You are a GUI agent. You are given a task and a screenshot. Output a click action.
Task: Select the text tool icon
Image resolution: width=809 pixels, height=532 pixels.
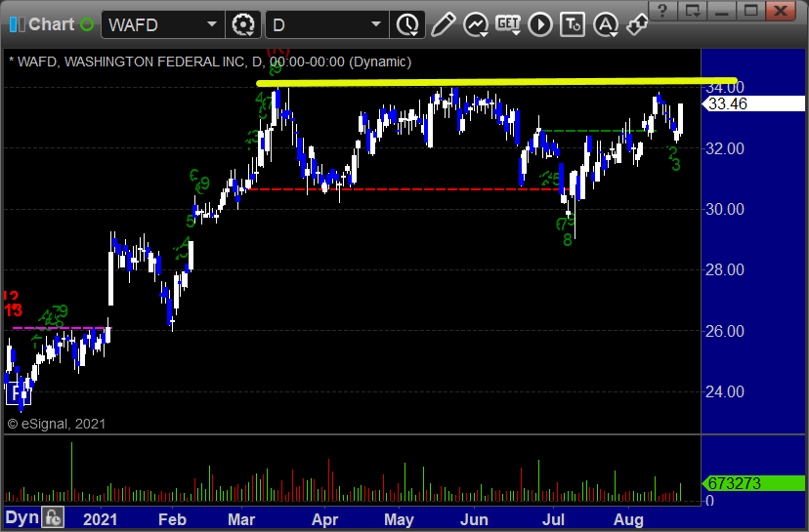point(573,24)
